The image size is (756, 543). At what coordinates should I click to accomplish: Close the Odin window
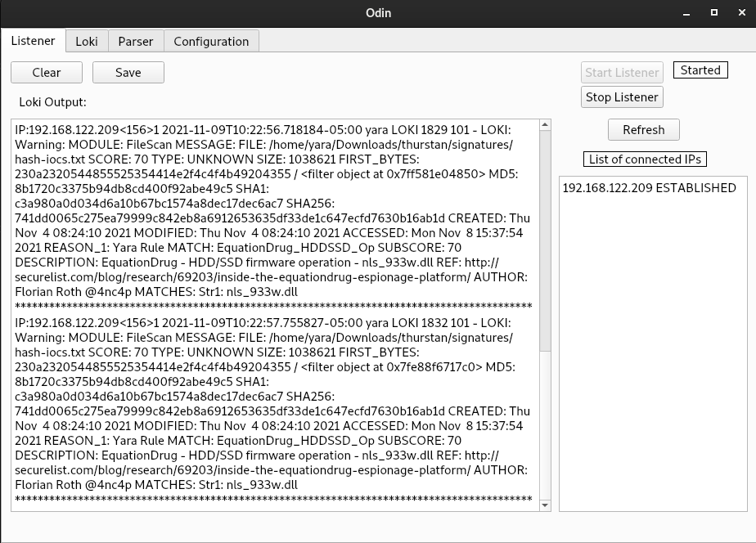pyautogui.click(x=742, y=13)
